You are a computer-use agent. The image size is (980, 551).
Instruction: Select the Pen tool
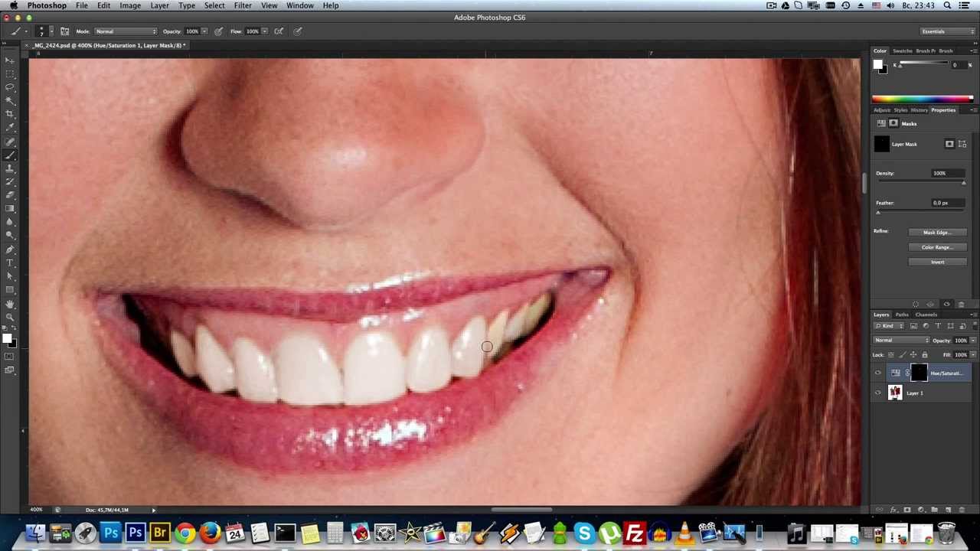tap(10, 249)
